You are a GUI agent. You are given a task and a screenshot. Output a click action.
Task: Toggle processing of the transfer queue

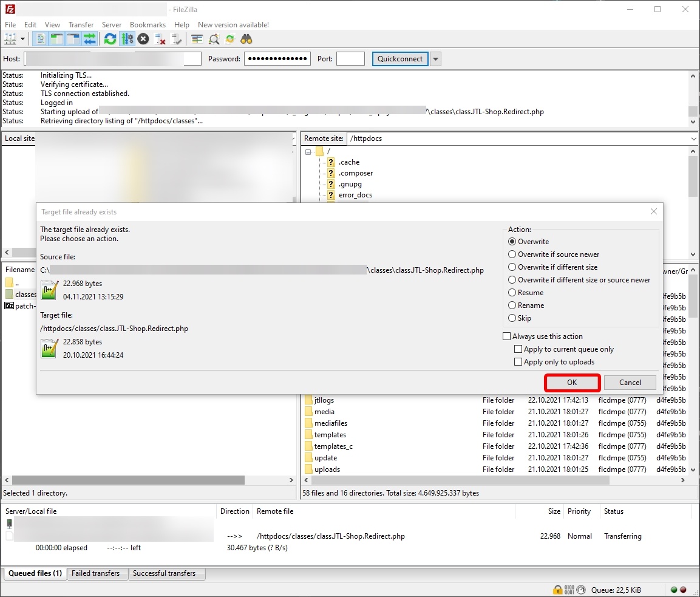point(127,39)
